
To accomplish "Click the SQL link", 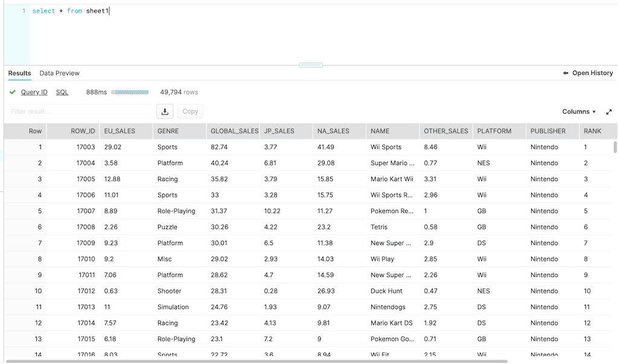I will click(62, 92).
